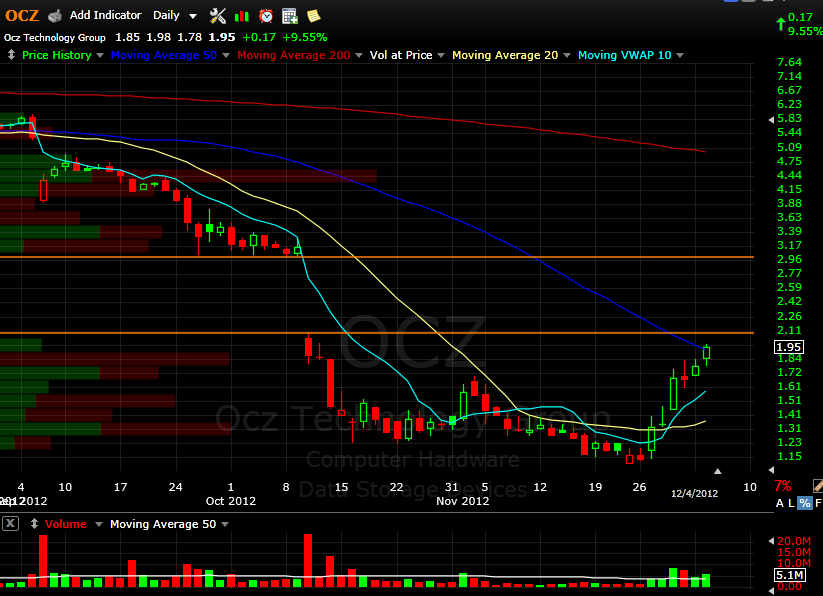This screenshot has width=823, height=596.
Task: Click the 12/4/2012 date label
Action: tap(694, 493)
